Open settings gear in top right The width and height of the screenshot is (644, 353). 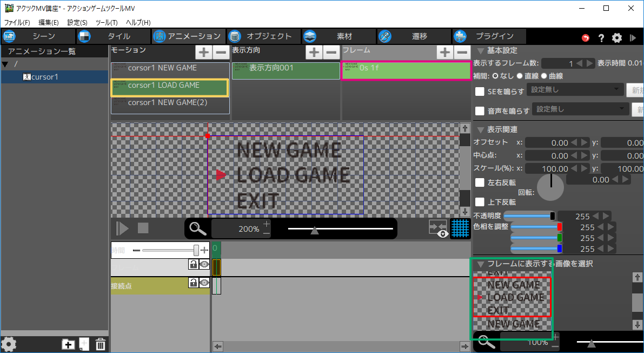[x=616, y=38]
